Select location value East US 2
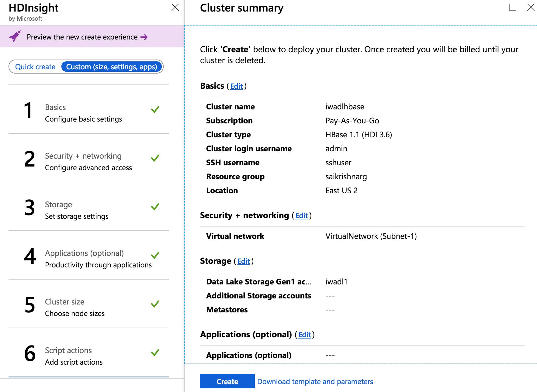The height and width of the screenshot is (392, 537). [x=341, y=191]
